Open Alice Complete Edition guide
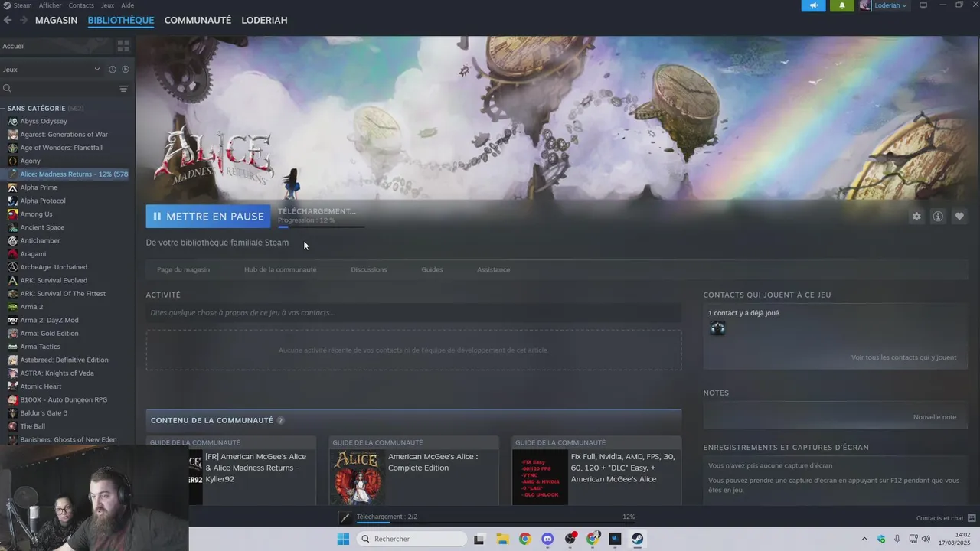This screenshot has width=980, height=551. pyautogui.click(x=413, y=471)
